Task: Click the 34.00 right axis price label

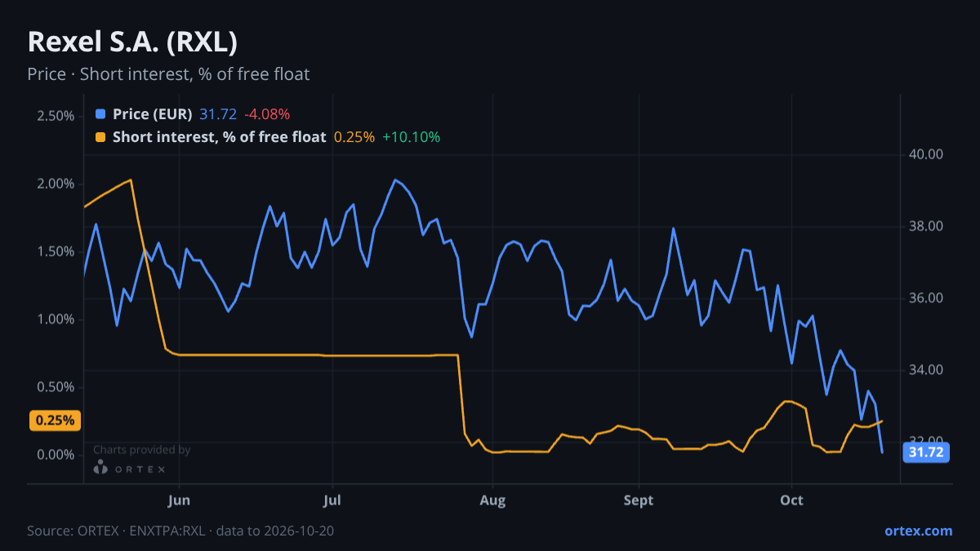Action: tap(925, 370)
